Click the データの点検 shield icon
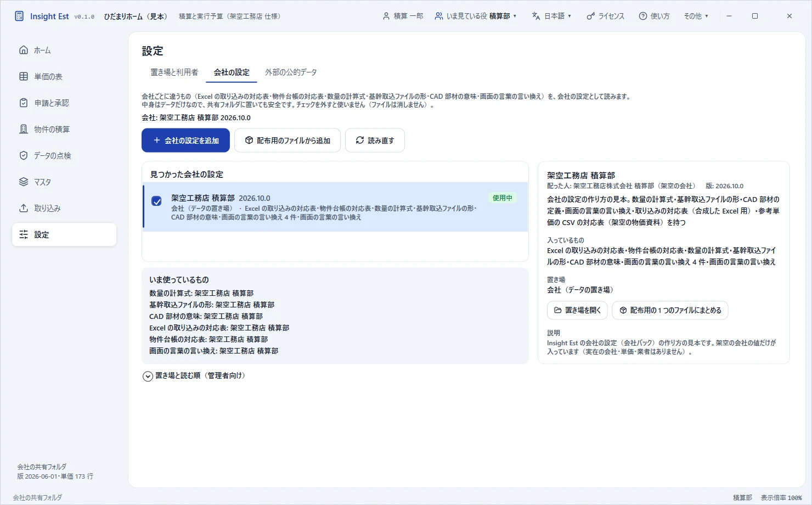The height and width of the screenshot is (505, 812). pos(24,155)
